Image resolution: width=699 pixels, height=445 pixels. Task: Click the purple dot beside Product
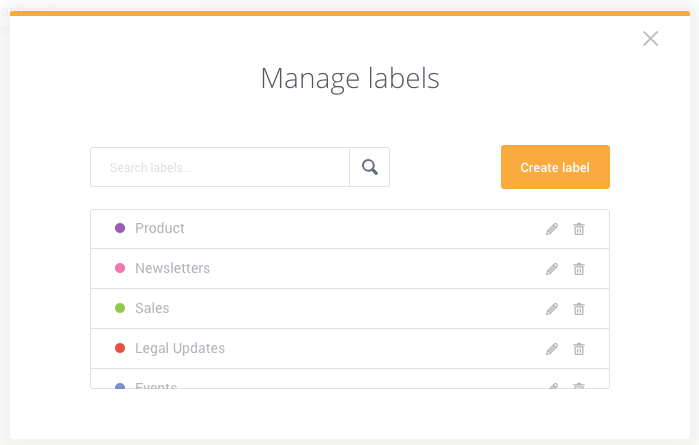click(x=120, y=228)
